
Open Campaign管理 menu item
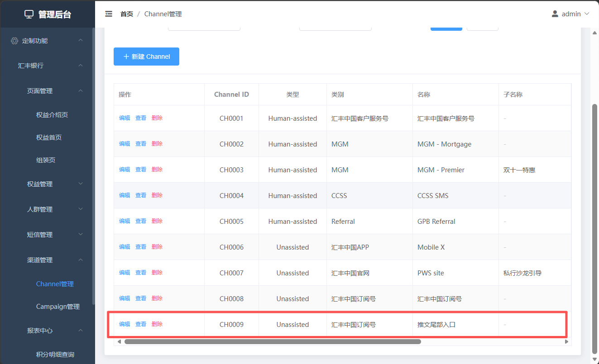pyautogui.click(x=58, y=307)
